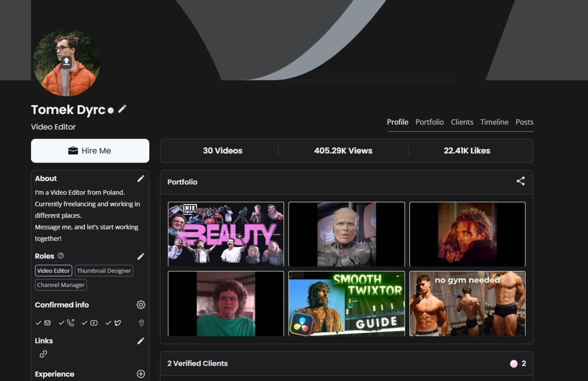Open the Clients tab
The width and height of the screenshot is (588, 381).
click(x=462, y=122)
